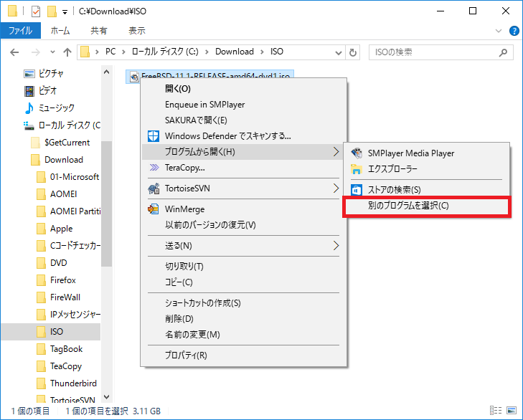
Task: Choose ショートカットの作成(S)
Action: coord(243,303)
